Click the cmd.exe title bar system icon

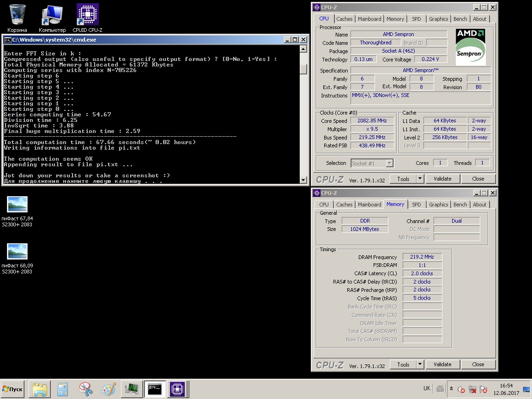(x=7, y=40)
